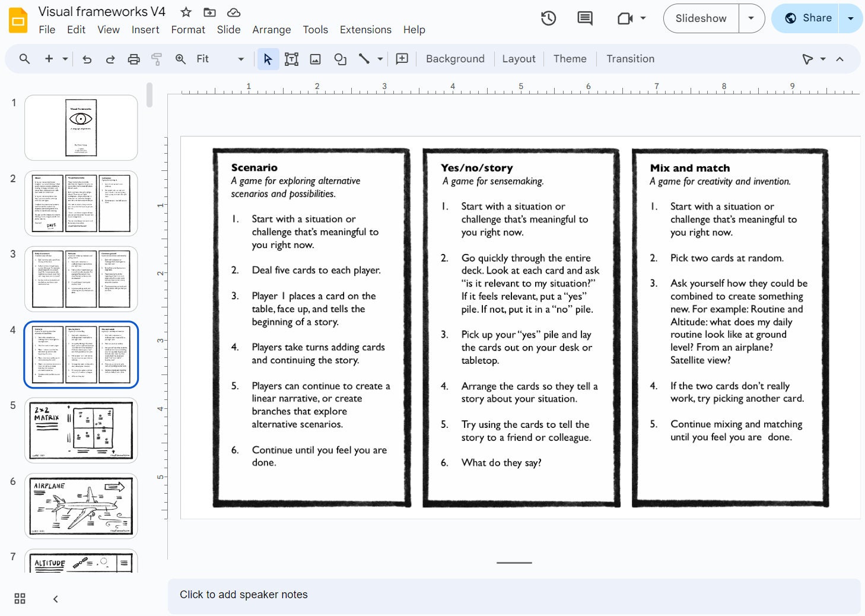The height and width of the screenshot is (616, 865).
Task: Click the Redo arrow
Action: coord(110,59)
